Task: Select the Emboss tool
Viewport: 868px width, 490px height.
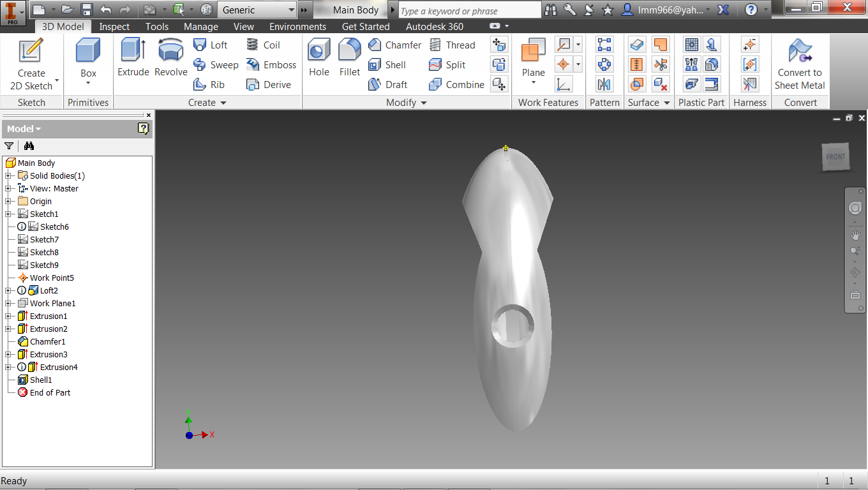Action: [x=271, y=64]
